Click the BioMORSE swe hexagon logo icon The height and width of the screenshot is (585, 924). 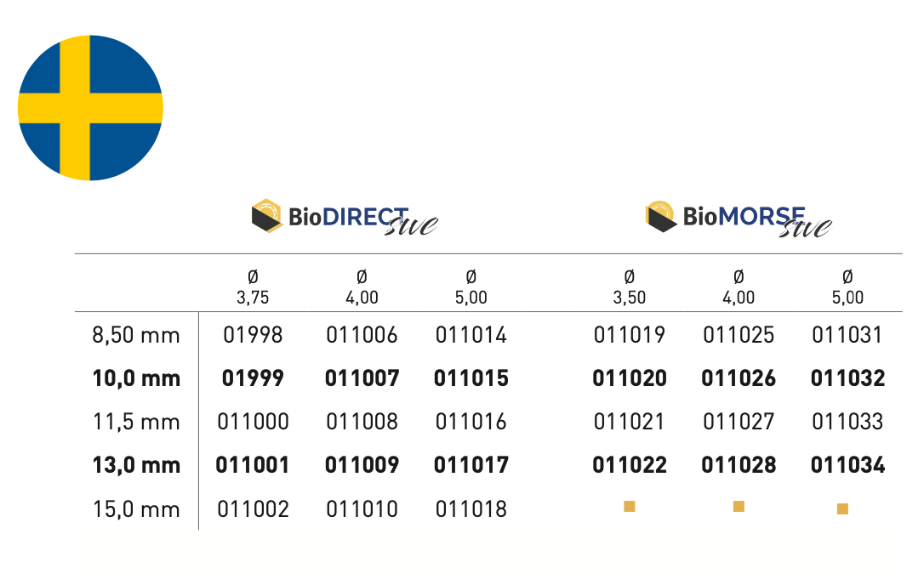pyautogui.click(x=660, y=216)
